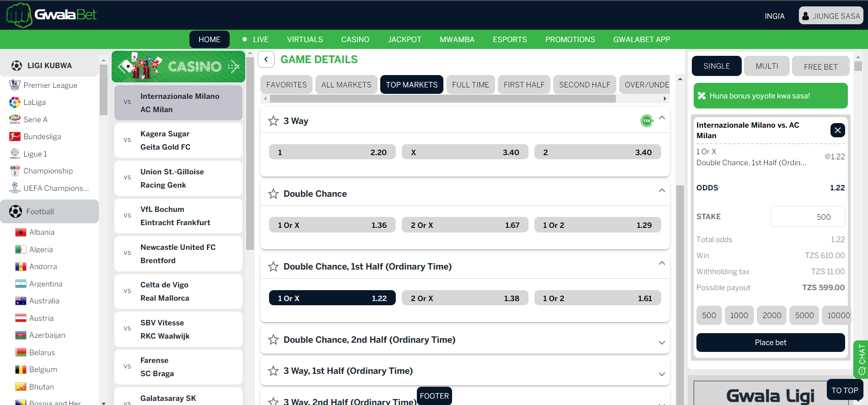868x405 pixels.
Task: Open the HOME navigation tab
Action: pos(209,39)
